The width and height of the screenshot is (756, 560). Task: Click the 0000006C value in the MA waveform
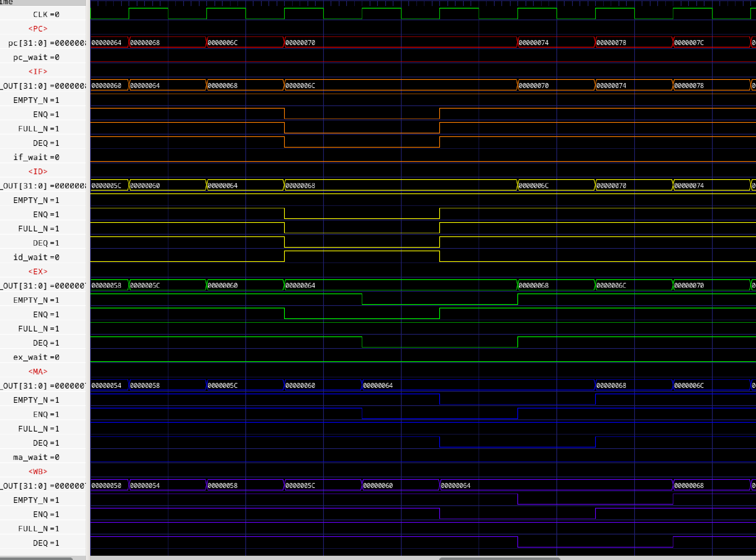point(689,385)
